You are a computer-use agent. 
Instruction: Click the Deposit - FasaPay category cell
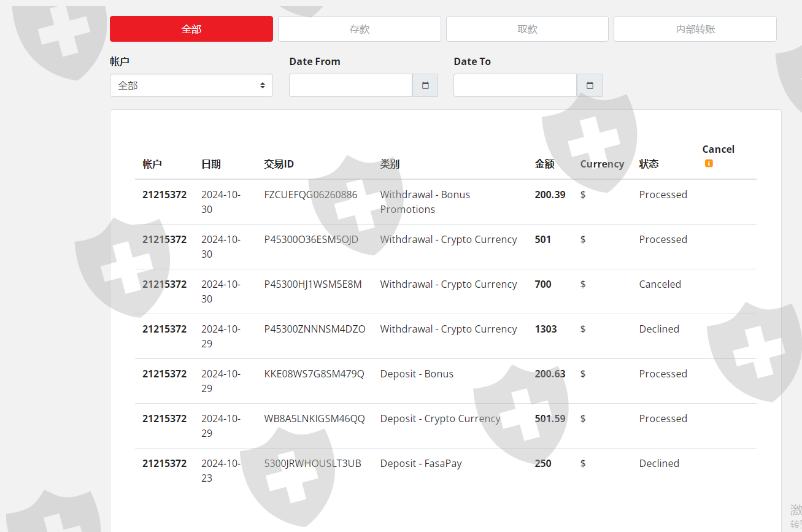[x=421, y=463]
